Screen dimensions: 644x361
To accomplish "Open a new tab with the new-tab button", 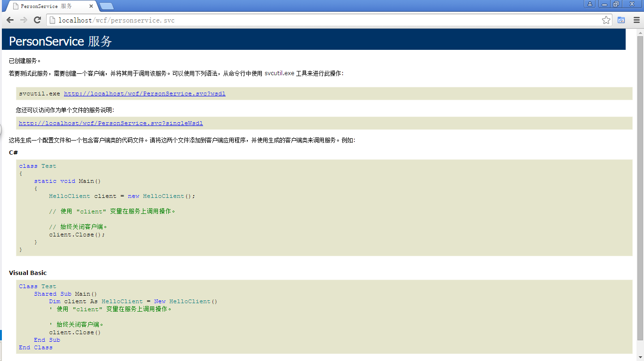I will (x=107, y=6).
